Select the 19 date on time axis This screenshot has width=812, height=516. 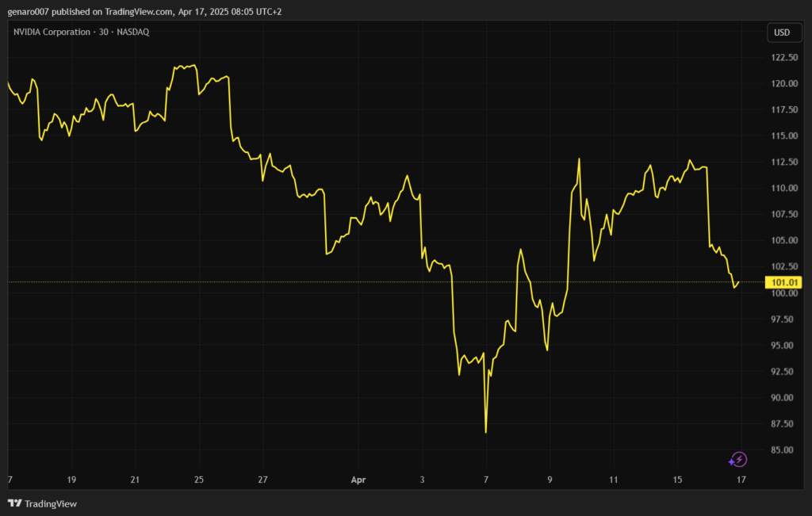71,480
